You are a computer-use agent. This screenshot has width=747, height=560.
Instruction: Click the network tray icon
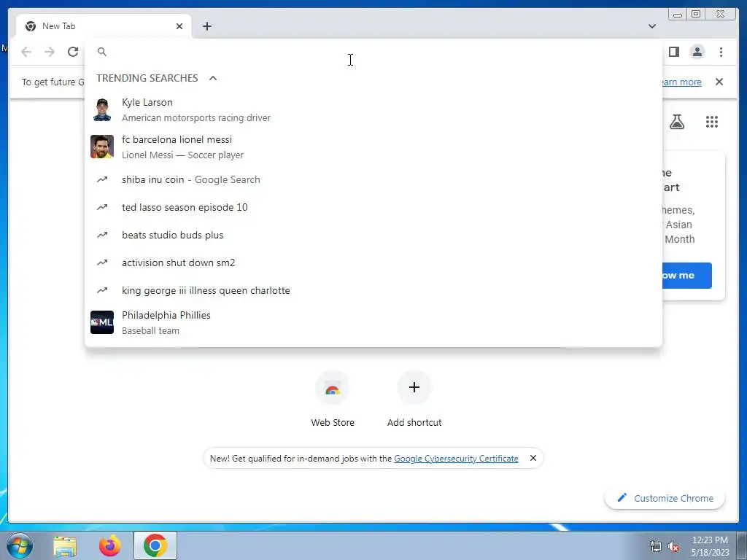656,546
